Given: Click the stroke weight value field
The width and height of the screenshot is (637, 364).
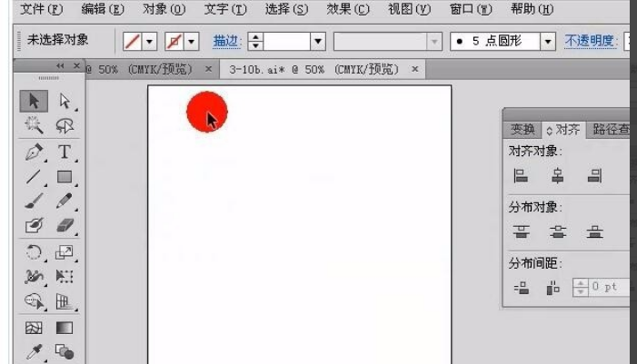Looking at the screenshot, I should click(287, 42).
